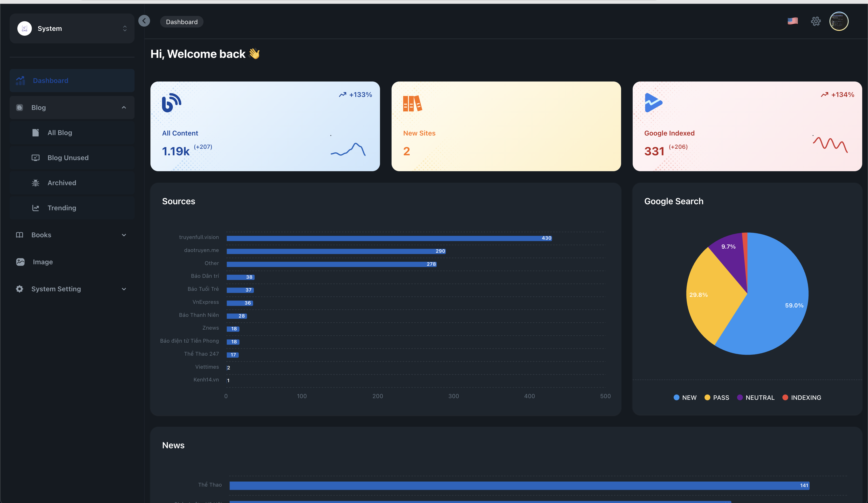Toggle the PASS legend entry
The image size is (868, 503).
pos(717,397)
